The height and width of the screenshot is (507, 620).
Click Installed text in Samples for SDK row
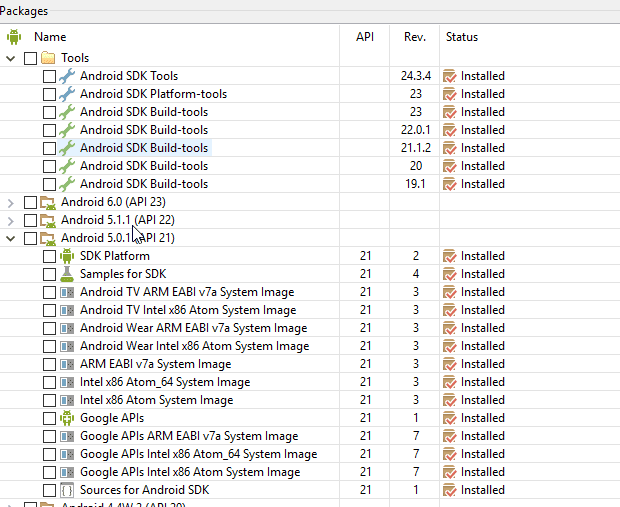coord(482,274)
